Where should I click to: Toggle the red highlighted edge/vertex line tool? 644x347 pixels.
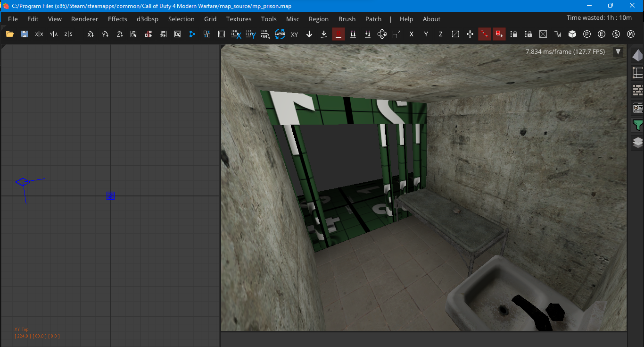point(485,34)
